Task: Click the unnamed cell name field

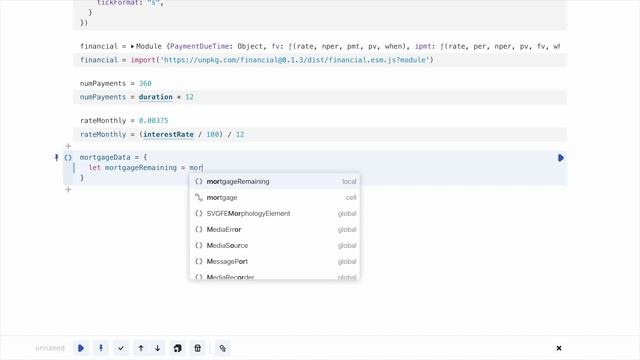Action: 50,348
